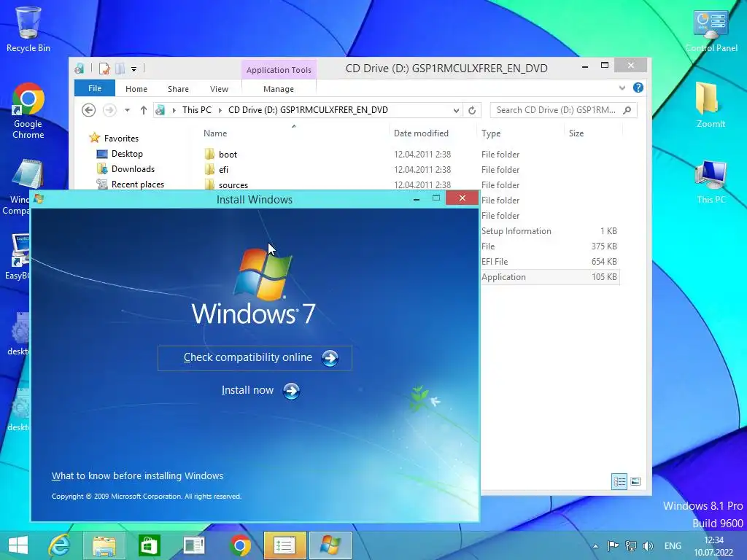Open the Share ribbon tab
This screenshot has width=747, height=560.
178,89
